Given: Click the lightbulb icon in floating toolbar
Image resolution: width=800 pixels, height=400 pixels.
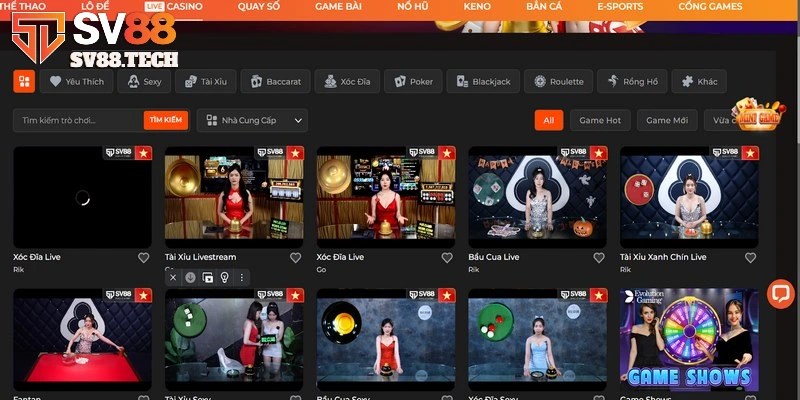Looking at the screenshot, I should tap(223, 277).
